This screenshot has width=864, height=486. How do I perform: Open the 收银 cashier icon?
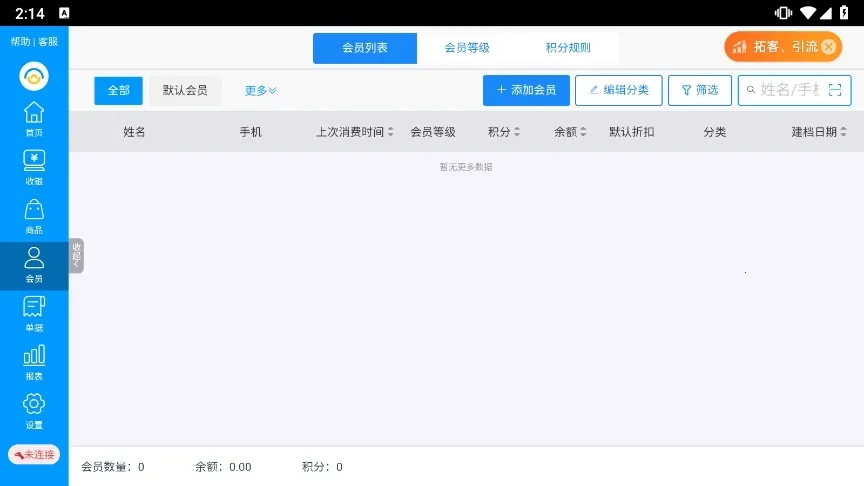point(34,167)
